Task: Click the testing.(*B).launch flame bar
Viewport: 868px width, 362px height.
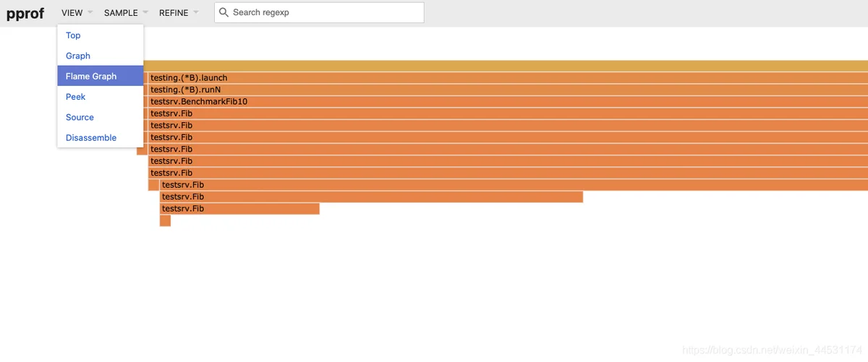Action: click(506, 77)
